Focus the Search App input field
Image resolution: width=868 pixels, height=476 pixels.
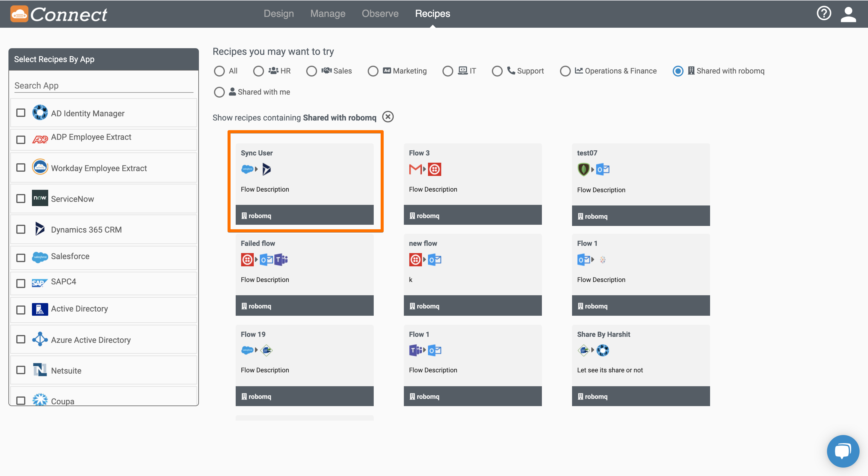click(104, 86)
